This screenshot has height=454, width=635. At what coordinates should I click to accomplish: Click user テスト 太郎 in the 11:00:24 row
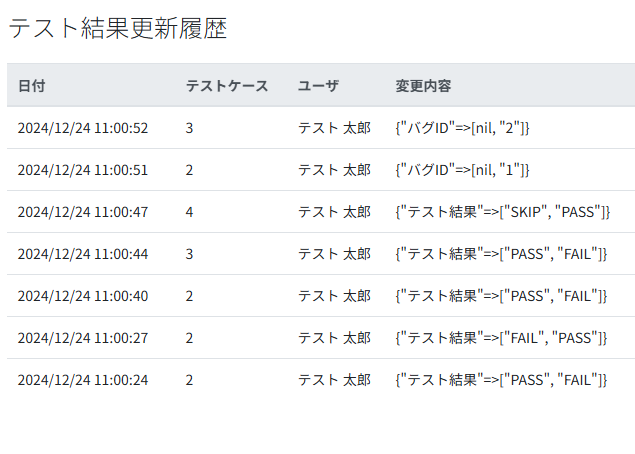335,380
